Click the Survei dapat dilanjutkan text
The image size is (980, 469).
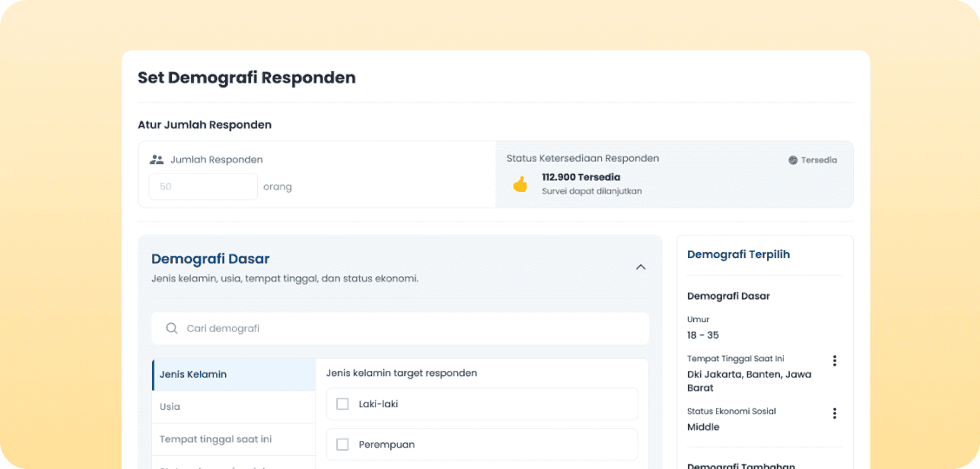[x=592, y=191]
